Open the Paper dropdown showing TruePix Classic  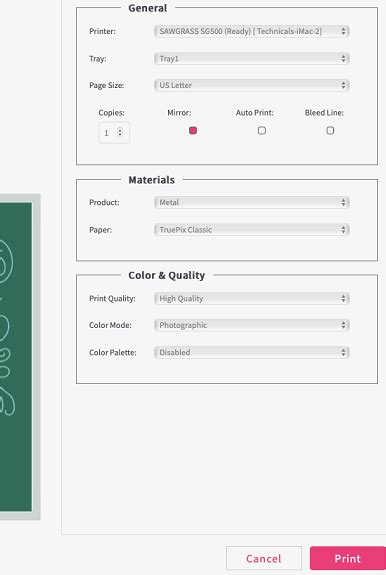251,230
